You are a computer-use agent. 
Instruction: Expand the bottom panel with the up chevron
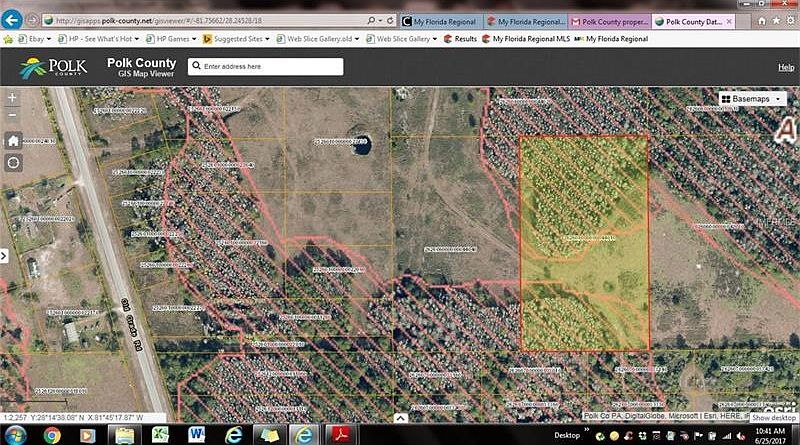pos(401,418)
